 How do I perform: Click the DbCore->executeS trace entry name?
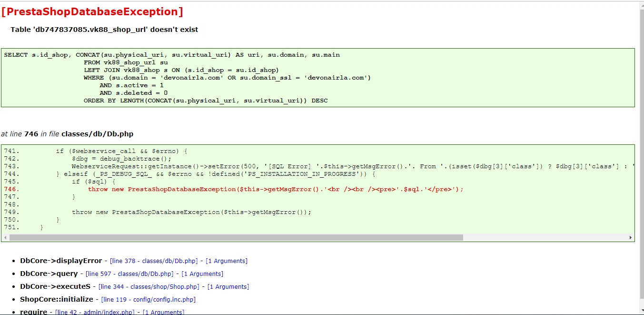tap(55, 286)
